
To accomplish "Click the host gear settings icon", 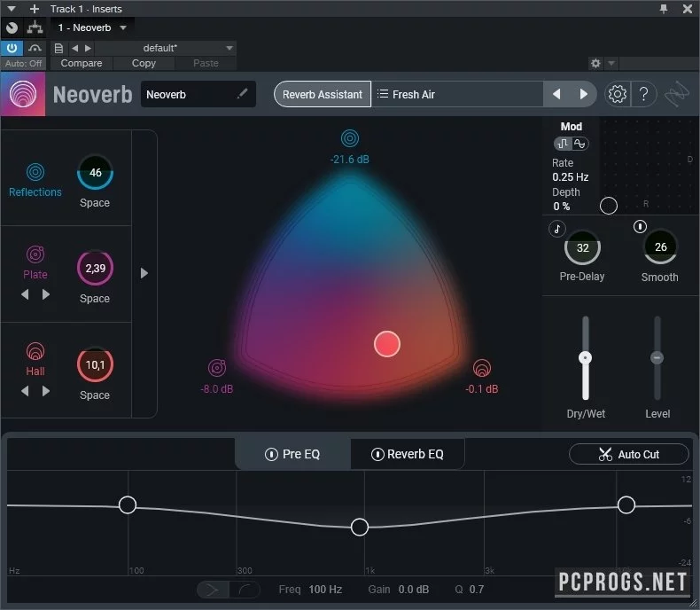I will tap(595, 64).
